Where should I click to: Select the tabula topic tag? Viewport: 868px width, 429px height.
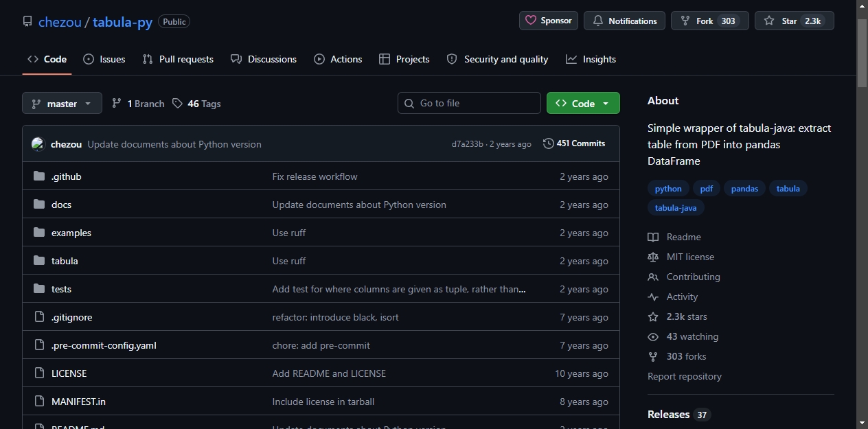pos(788,189)
